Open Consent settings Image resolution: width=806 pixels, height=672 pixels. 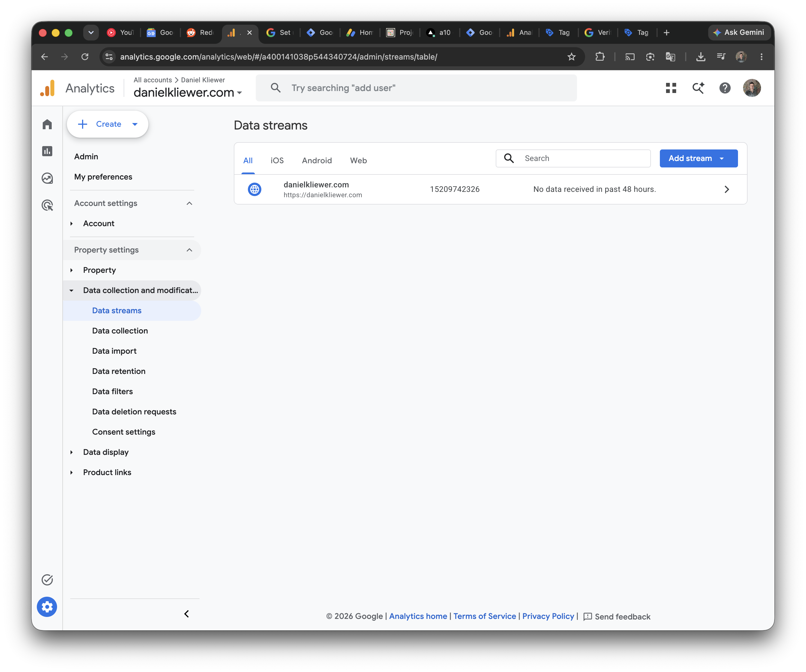pos(124,432)
